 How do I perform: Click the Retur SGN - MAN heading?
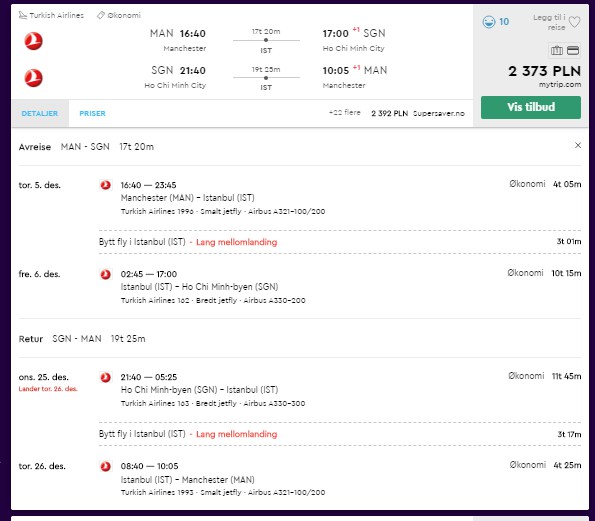[82, 339]
